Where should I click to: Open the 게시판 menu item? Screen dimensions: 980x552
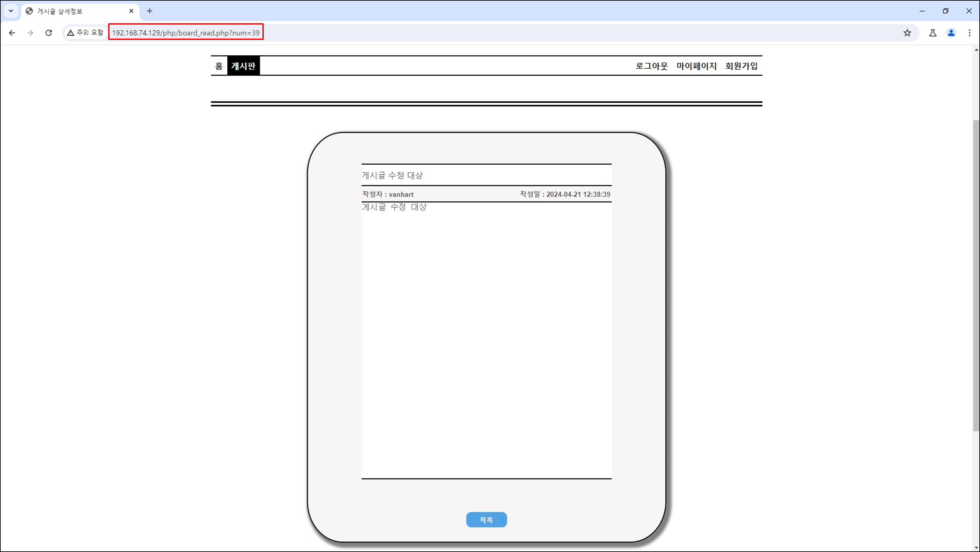243,66
